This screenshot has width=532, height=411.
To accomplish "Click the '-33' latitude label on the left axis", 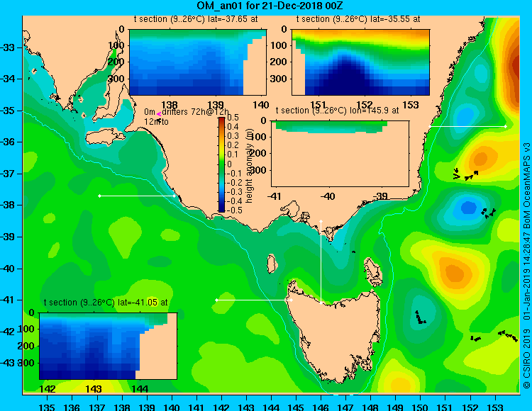I will point(8,47).
